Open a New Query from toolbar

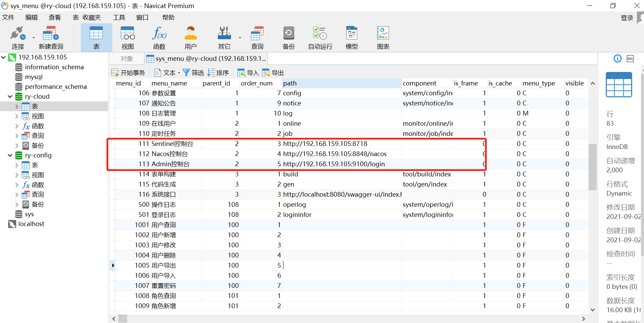point(51,38)
